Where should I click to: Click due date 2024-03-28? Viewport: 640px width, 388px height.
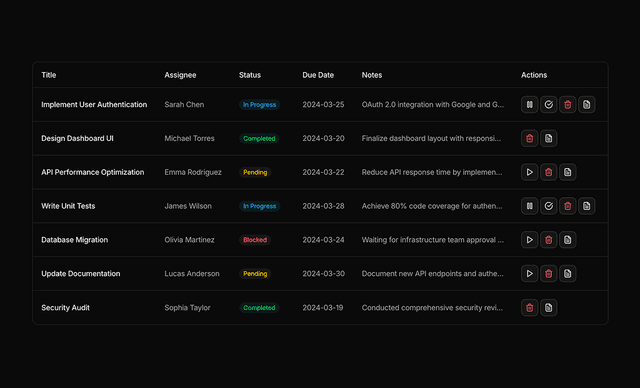pyautogui.click(x=323, y=206)
